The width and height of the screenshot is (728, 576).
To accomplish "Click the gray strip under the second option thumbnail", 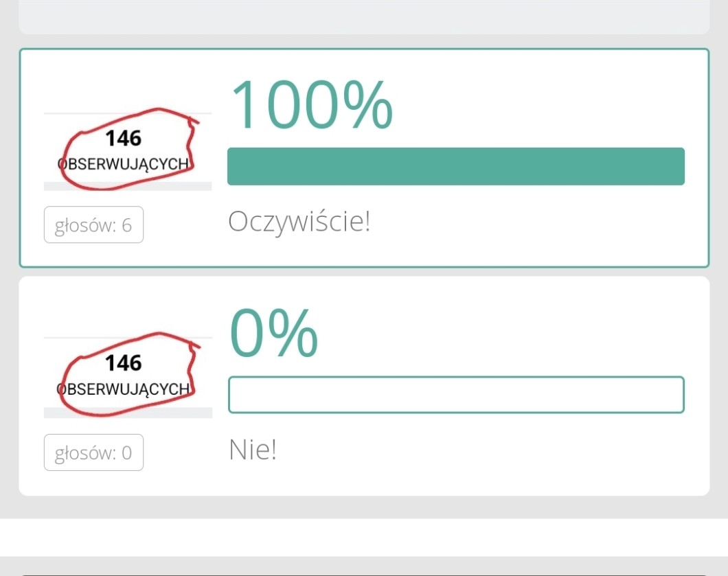I will pos(128,413).
